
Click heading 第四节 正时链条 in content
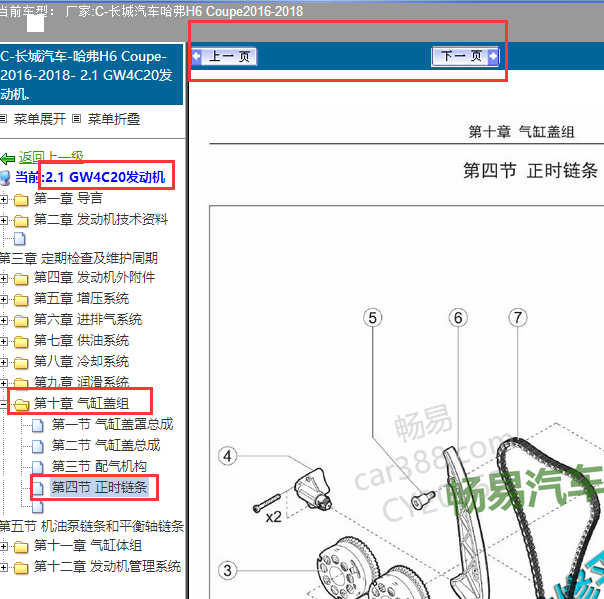point(530,170)
